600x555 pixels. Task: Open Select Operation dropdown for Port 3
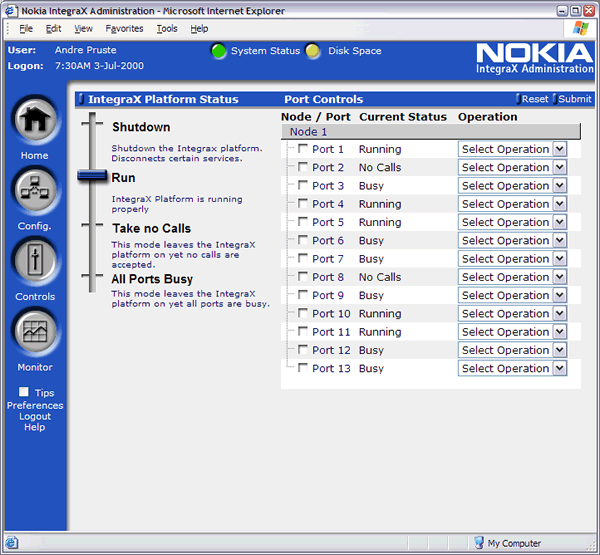(x=512, y=186)
